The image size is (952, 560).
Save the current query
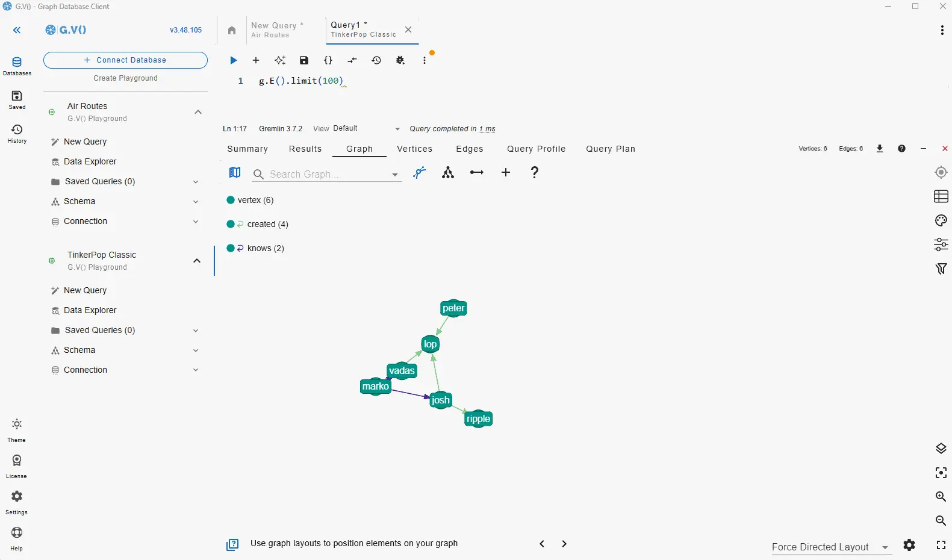tap(304, 60)
